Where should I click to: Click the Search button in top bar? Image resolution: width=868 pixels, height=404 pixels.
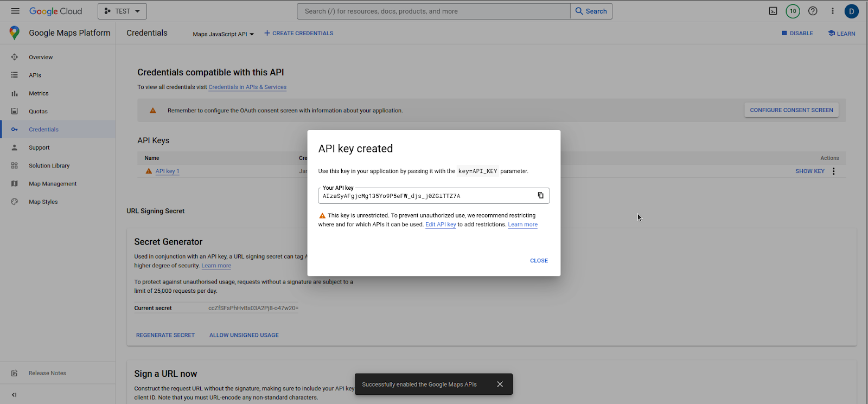[x=591, y=11]
